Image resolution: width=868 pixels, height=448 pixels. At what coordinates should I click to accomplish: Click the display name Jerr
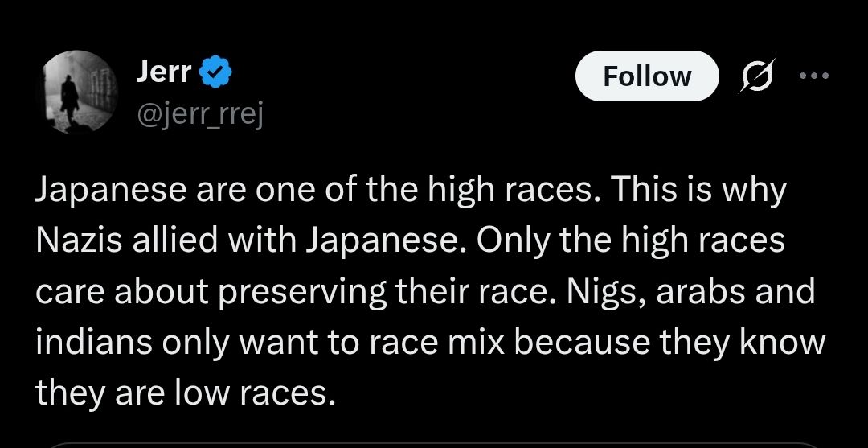164,73
